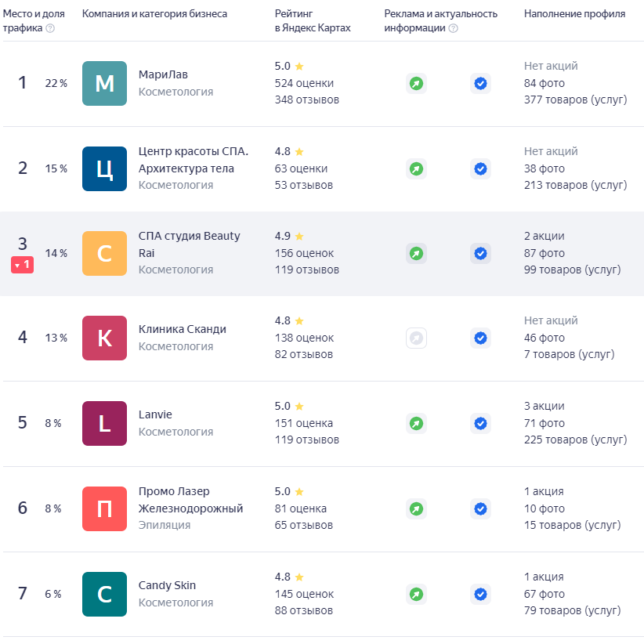The width and height of the screenshot is (644, 644).
Task: Click '348 отзывов' review count
Action: pos(307,99)
